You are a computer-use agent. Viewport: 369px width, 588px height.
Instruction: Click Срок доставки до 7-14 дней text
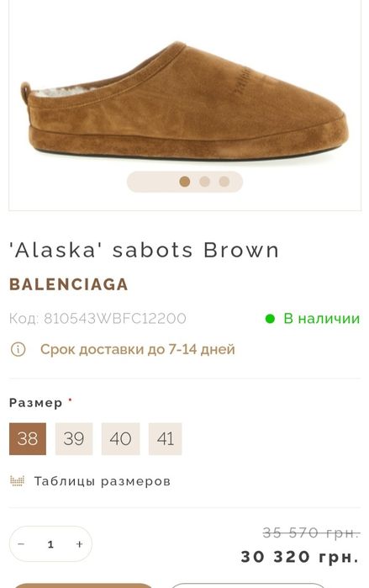pyautogui.click(x=138, y=349)
